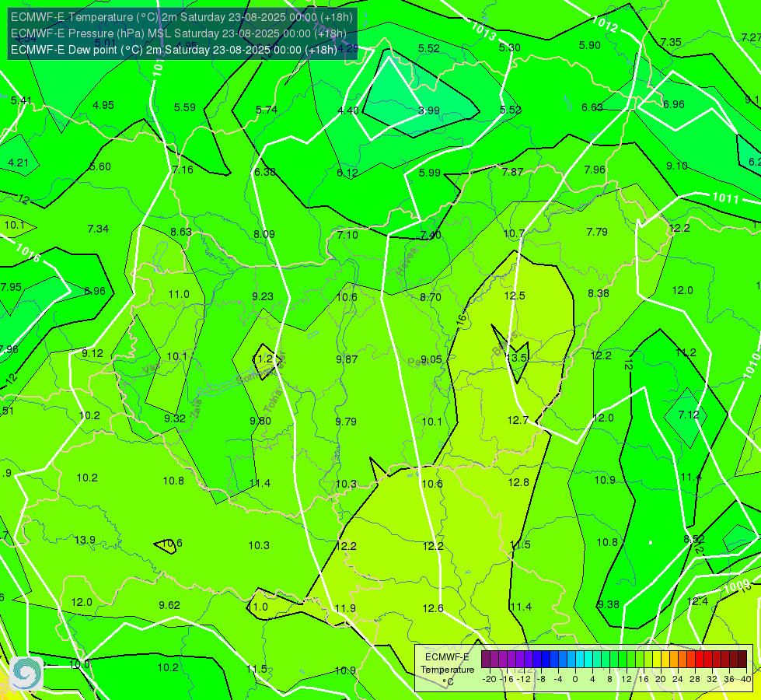Click the 6.63 dew point value
Image resolution: width=761 pixels, height=700 pixels.
[592, 108]
